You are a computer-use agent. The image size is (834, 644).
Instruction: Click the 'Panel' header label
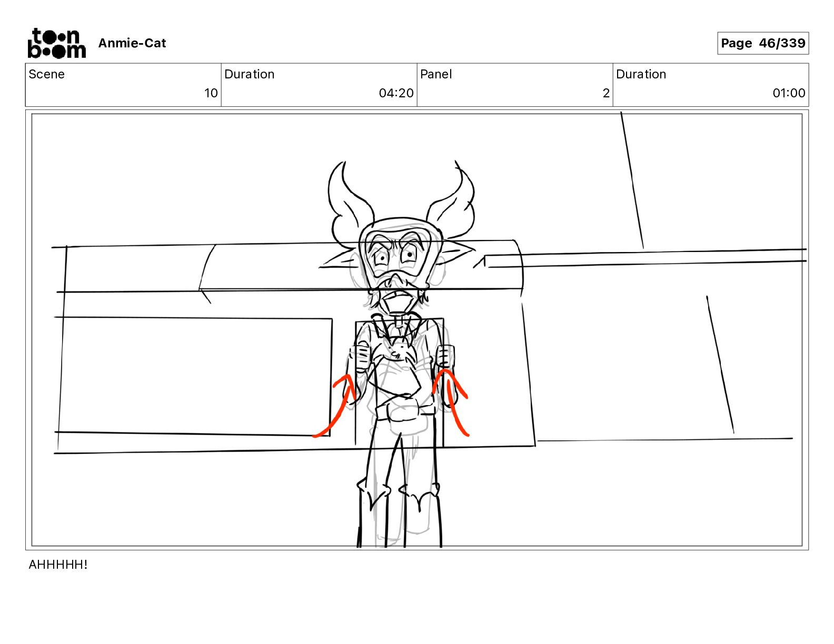tap(436, 74)
